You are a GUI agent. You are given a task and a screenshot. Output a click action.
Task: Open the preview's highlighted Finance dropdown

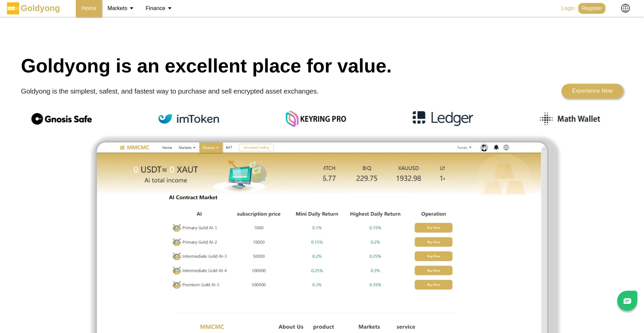211,148
